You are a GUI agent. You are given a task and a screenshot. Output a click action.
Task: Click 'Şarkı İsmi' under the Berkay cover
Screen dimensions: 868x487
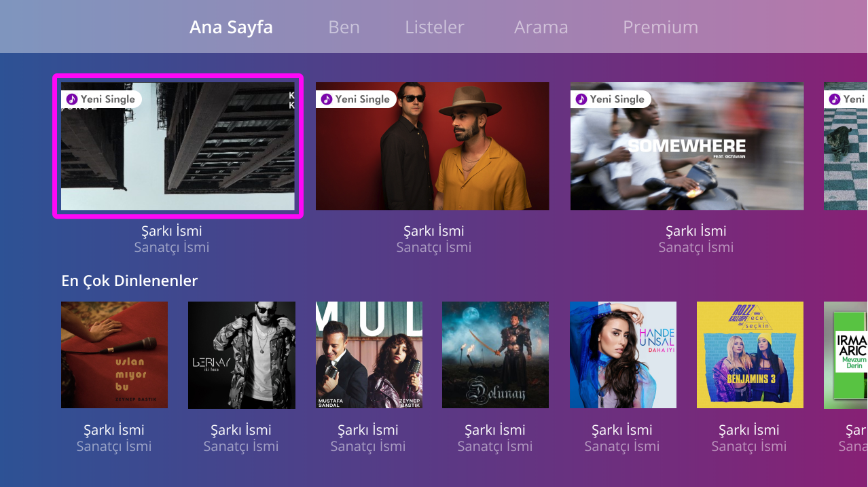(x=241, y=430)
